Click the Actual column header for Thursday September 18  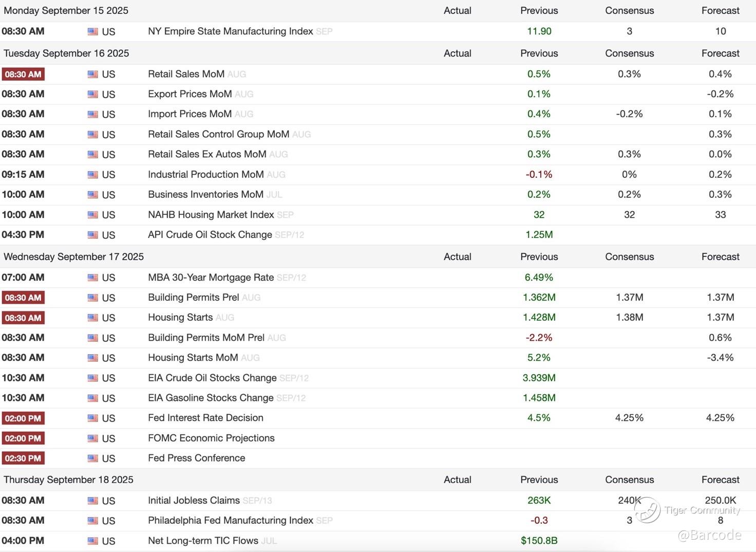pyautogui.click(x=457, y=480)
